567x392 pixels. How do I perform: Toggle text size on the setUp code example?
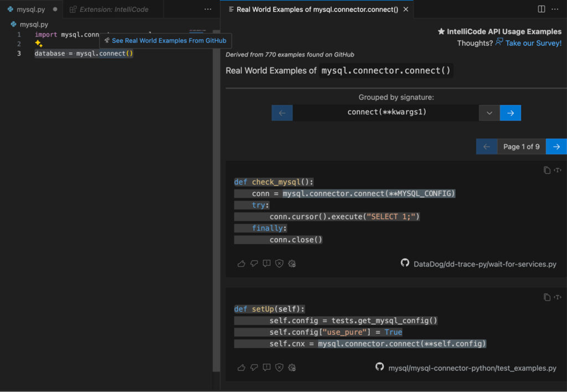[558, 297]
